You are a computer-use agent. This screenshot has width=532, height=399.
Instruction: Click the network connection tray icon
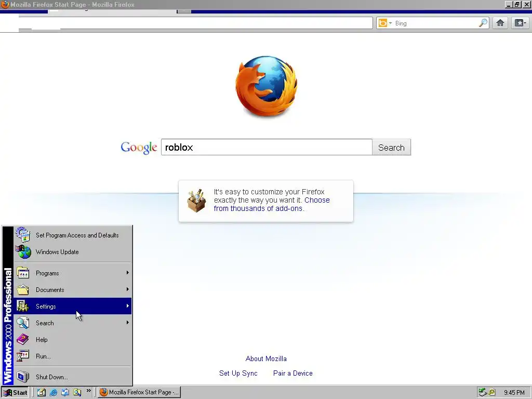(483, 393)
